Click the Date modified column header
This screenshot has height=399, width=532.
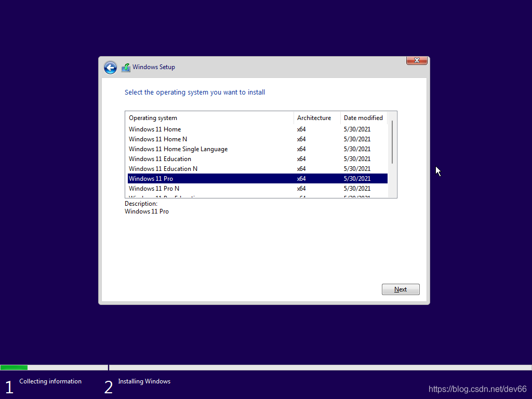coord(364,118)
